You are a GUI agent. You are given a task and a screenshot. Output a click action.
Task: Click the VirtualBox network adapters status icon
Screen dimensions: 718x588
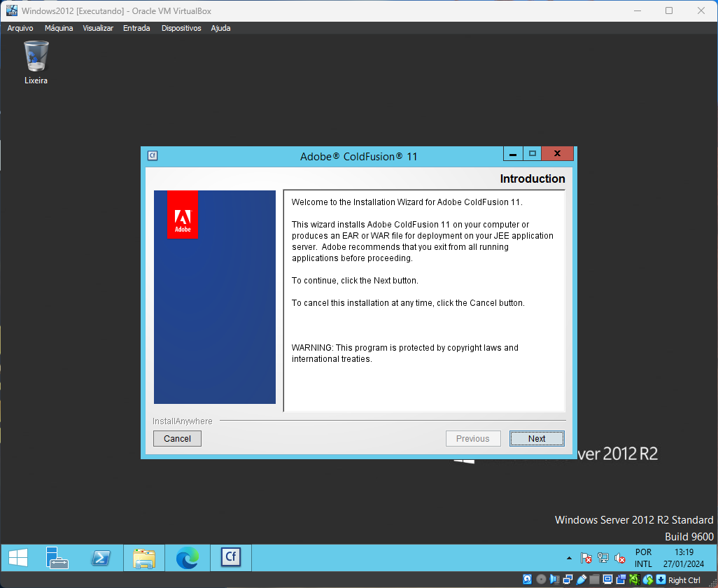pos(568,580)
